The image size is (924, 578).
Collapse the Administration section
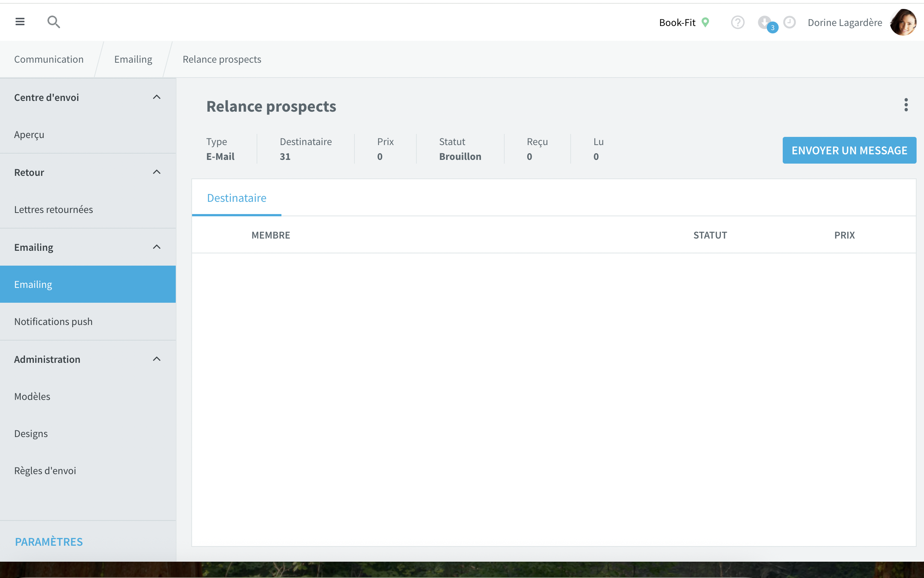click(156, 359)
